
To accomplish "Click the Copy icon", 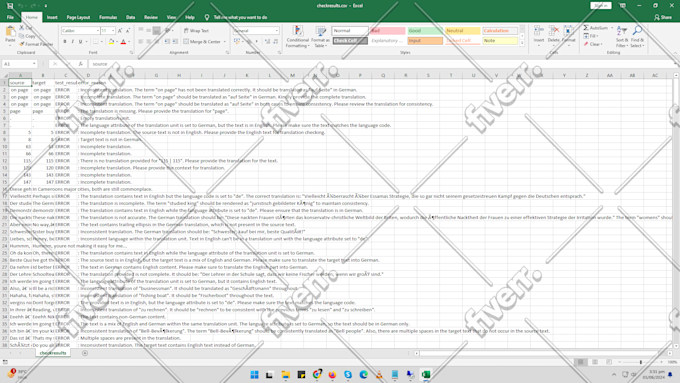I will pos(22,36).
